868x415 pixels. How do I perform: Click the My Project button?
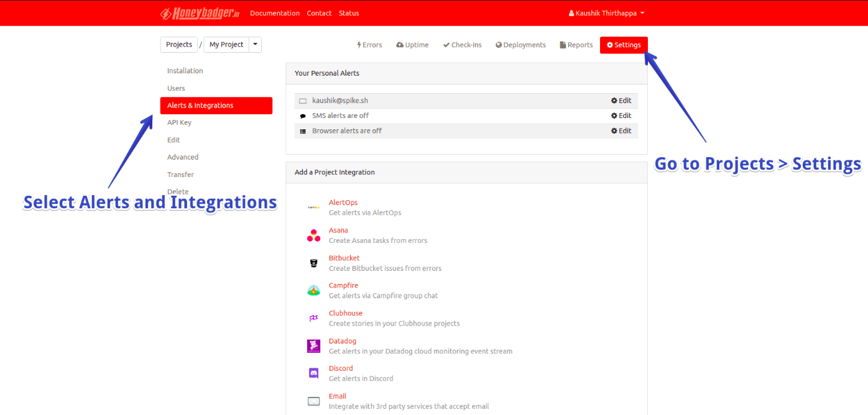(x=226, y=45)
